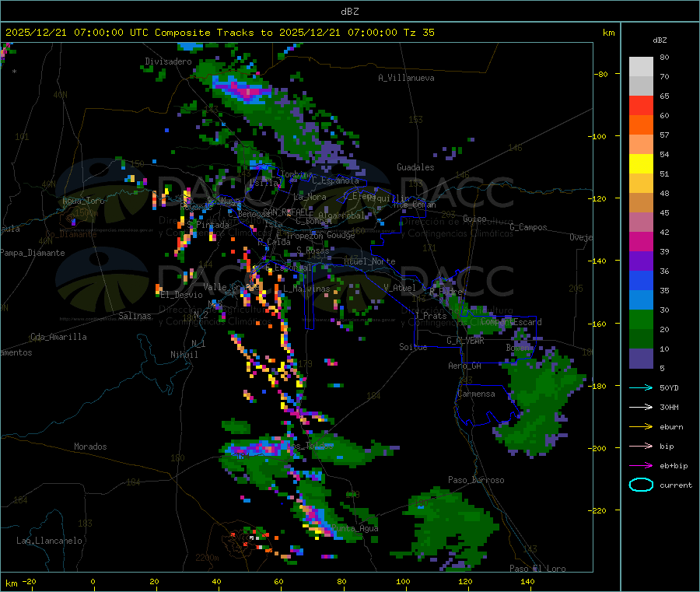Click the bip pink arrow legend icon
Viewport: 700px width, 592px height.
(x=641, y=446)
